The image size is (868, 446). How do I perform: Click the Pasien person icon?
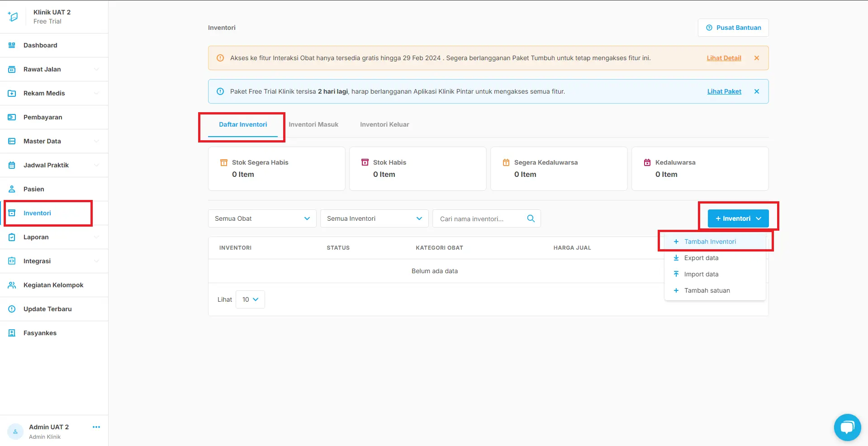coord(12,189)
